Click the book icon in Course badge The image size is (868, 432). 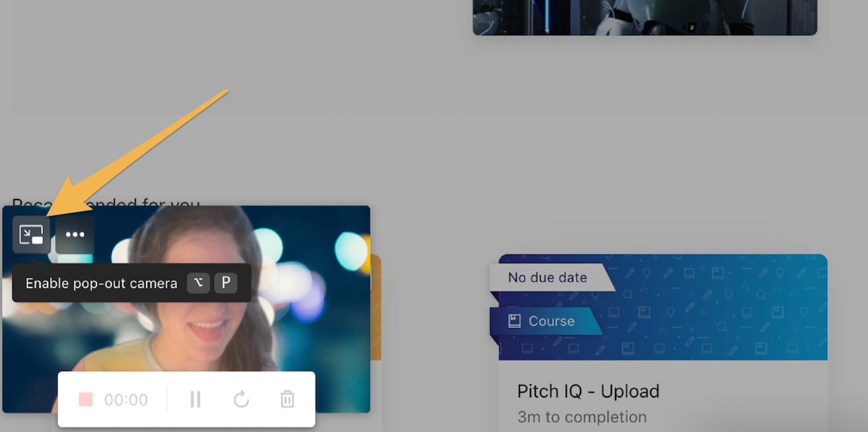click(515, 321)
